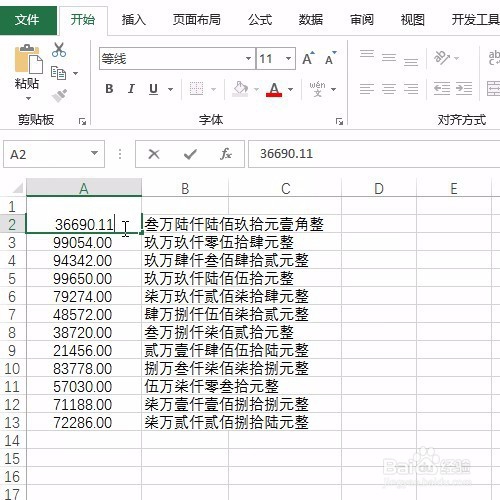Switch to the 审阅 Review tab
The image size is (500, 500).
pyautogui.click(x=362, y=20)
